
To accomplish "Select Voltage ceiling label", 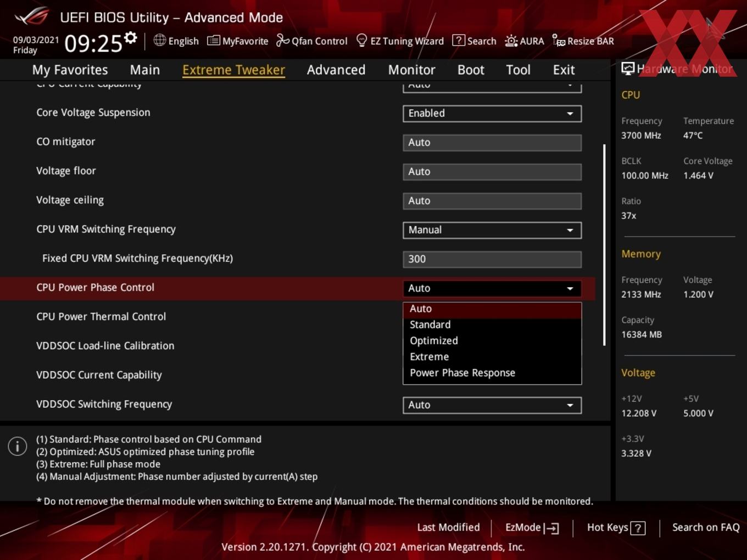I will 70,200.
